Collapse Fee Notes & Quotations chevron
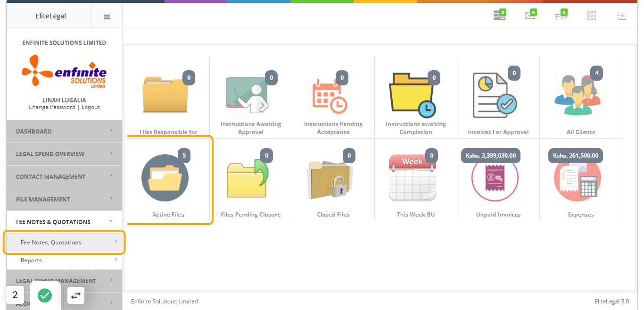The image size is (644, 310). (x=111, y=221)
